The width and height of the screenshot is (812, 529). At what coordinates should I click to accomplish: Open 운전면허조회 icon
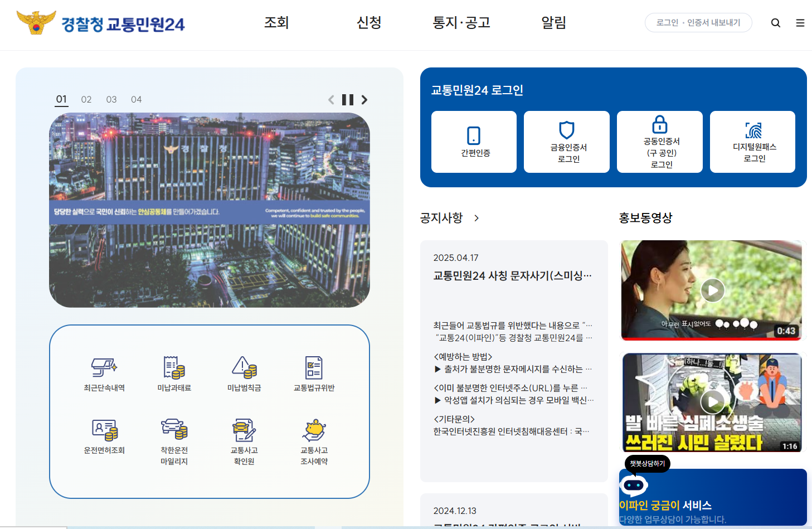pyautogui.click(x=104, y=430)
